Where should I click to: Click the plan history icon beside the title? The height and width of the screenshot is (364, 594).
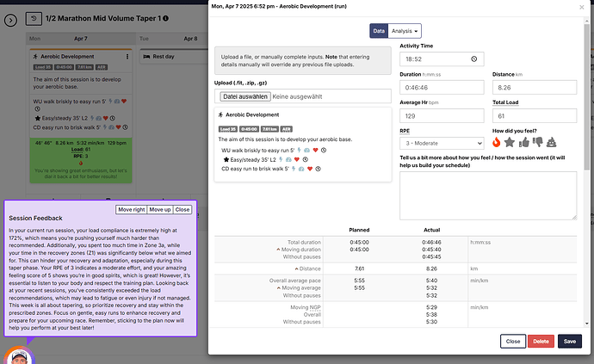(x=33, y=18)
